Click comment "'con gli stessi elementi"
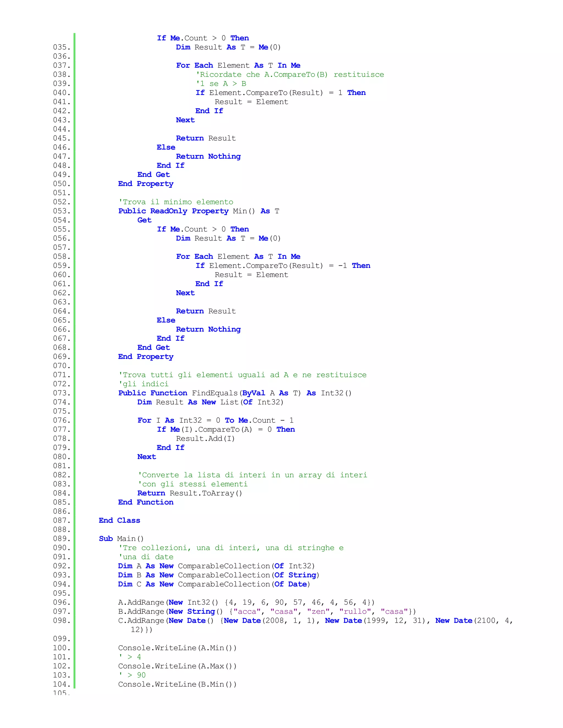563x728 pixels. [192, 484]
